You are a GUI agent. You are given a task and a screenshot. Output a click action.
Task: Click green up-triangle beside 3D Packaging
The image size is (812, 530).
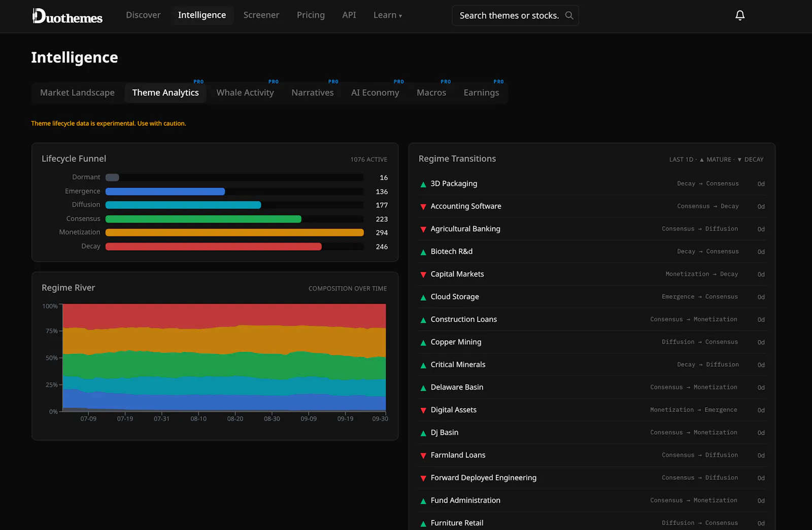[x=423, y=184]
